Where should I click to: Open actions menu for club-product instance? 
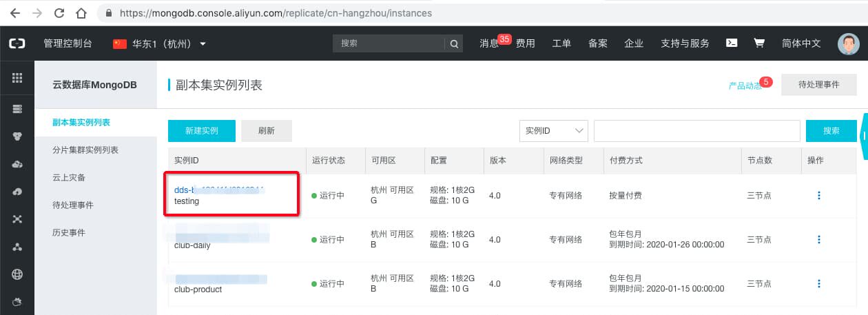coord(819,284)
